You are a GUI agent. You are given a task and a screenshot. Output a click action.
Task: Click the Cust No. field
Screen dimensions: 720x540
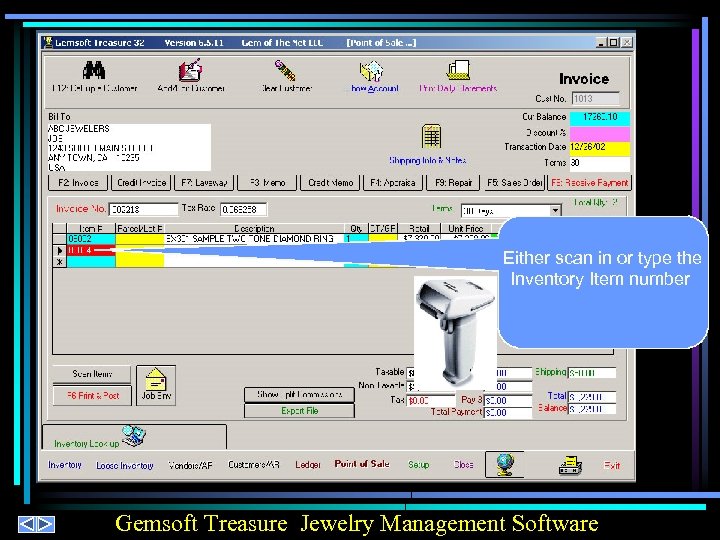596,98
